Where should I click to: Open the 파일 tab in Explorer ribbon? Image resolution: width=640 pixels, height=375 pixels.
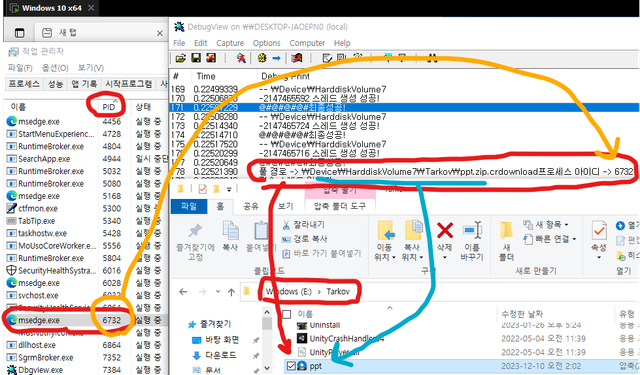pos(189,206)
